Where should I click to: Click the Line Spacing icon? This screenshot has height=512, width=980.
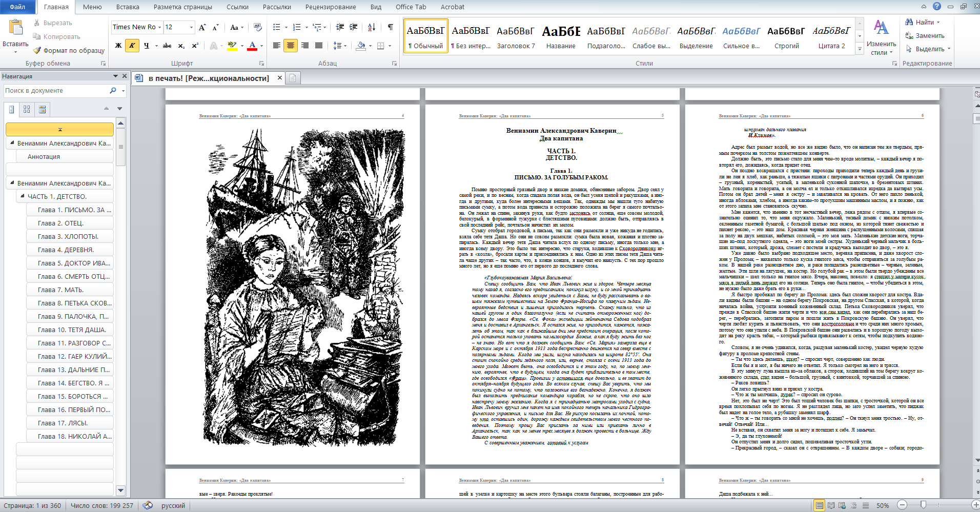(x=337, y=46)
